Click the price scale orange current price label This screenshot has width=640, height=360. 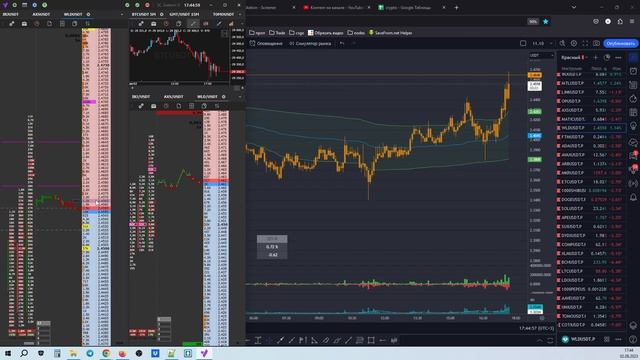[535, 75]
